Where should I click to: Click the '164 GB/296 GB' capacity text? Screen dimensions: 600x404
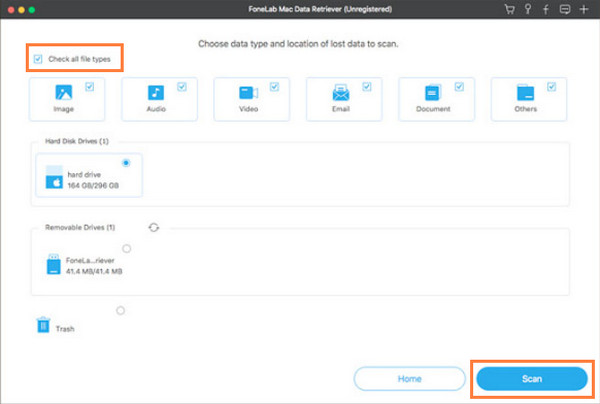click(x=93, y=186)
